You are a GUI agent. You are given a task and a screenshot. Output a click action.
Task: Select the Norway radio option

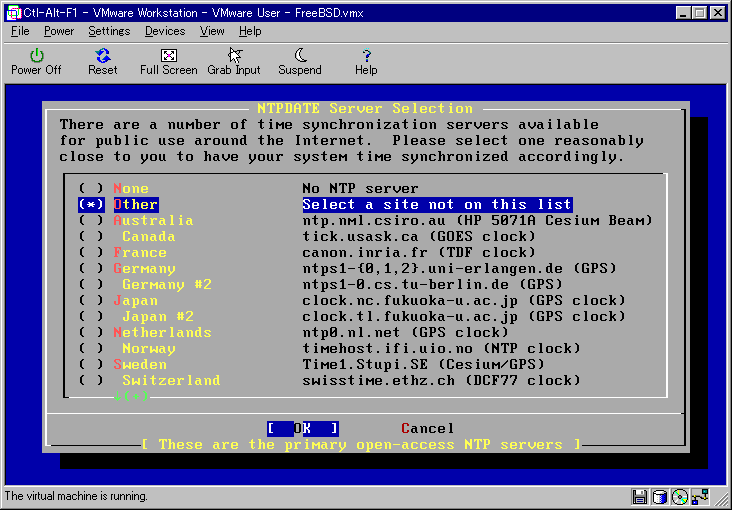(x=91, y=348)
